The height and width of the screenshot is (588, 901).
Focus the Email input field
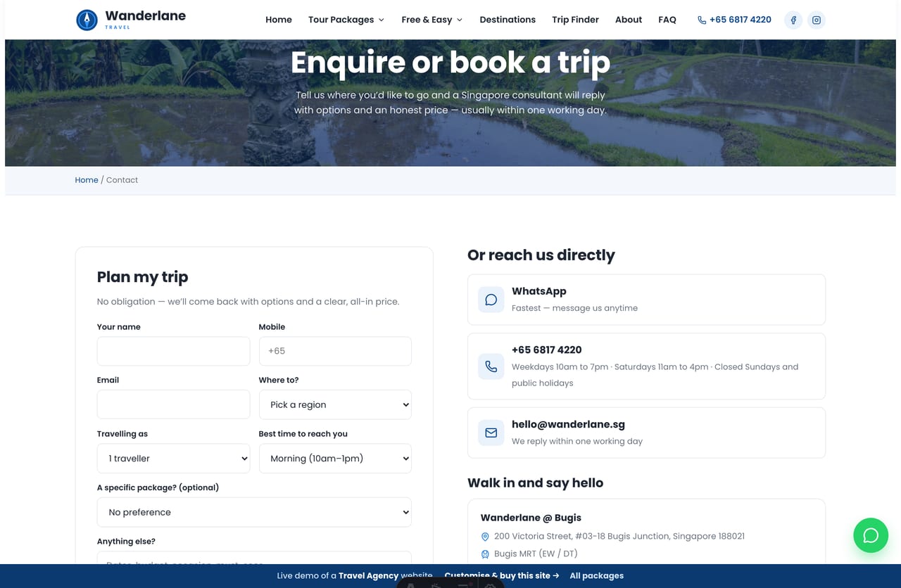173,404
